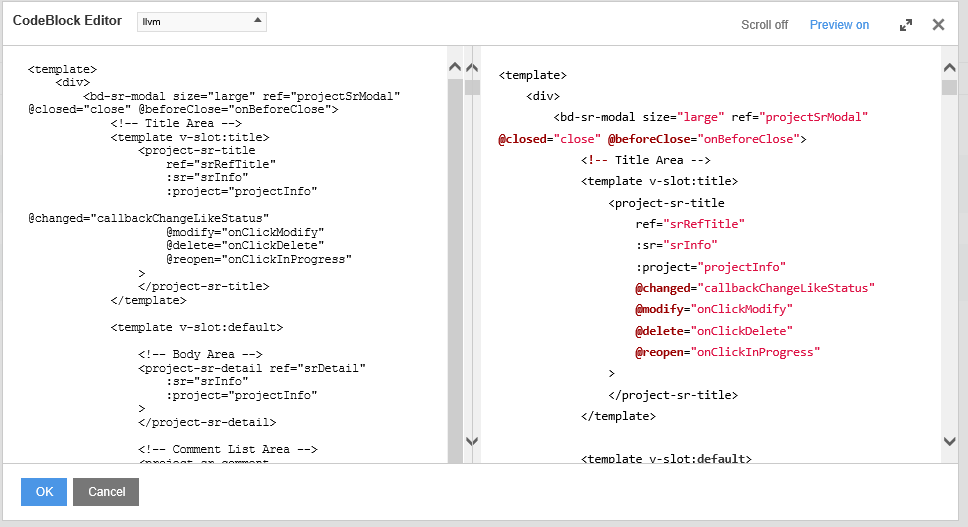
Task: Click "<!-- Comment List Area -->" in the editor
Action: [x=228, y=449]
